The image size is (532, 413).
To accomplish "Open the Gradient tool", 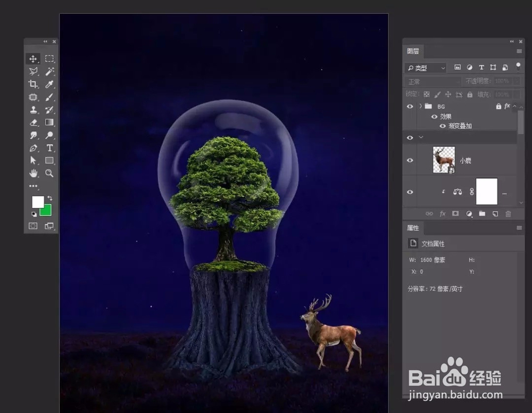I will [49, 122].
